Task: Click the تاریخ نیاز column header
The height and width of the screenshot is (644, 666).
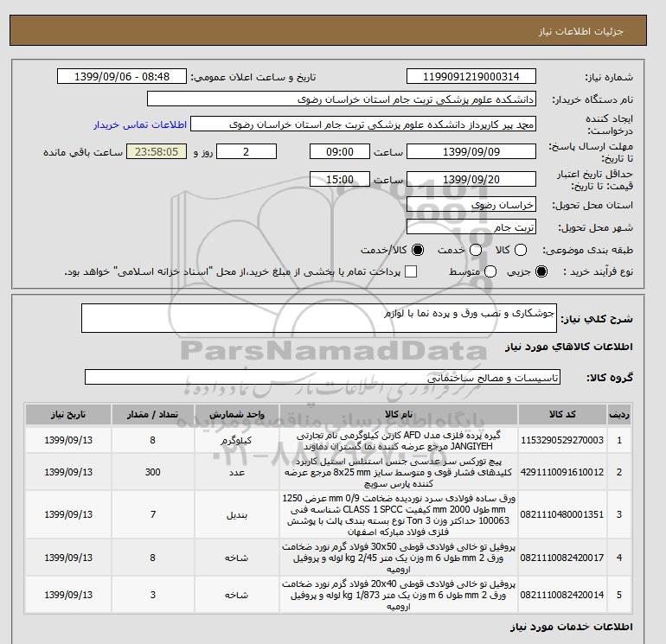Action: tap(68, 414)
